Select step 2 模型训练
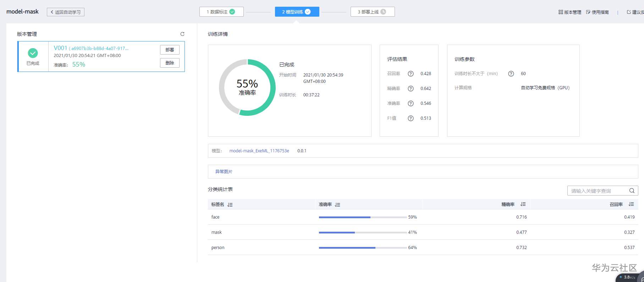Image resolution: width=644 pixels, height=282 pixels. point(297,12)
